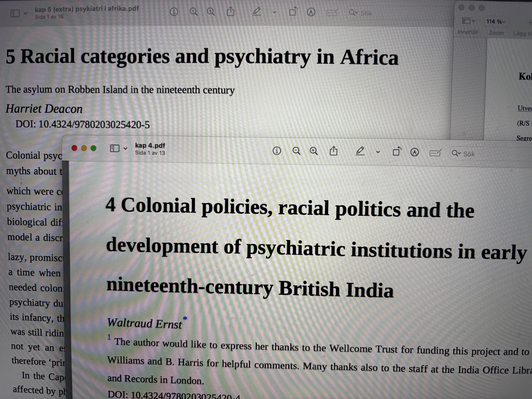The width and height of the screenshot is (532, 399).
Task: Open 114 % zoom dropdown
Action: (496, 22)
